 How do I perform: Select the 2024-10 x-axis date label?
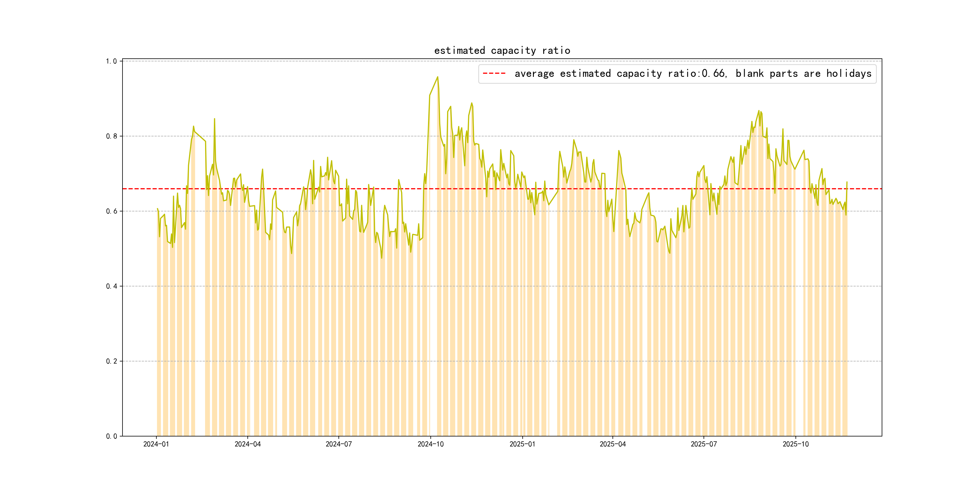pos(431,444)
